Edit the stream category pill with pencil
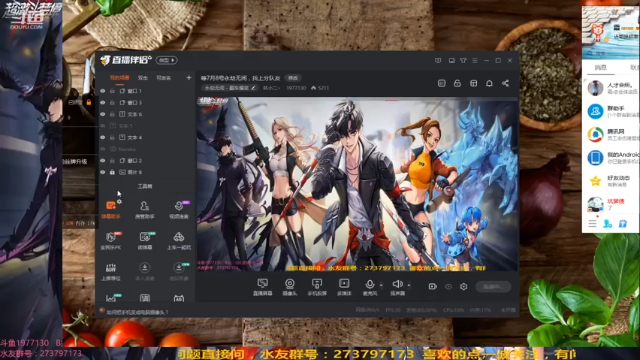 230,88
